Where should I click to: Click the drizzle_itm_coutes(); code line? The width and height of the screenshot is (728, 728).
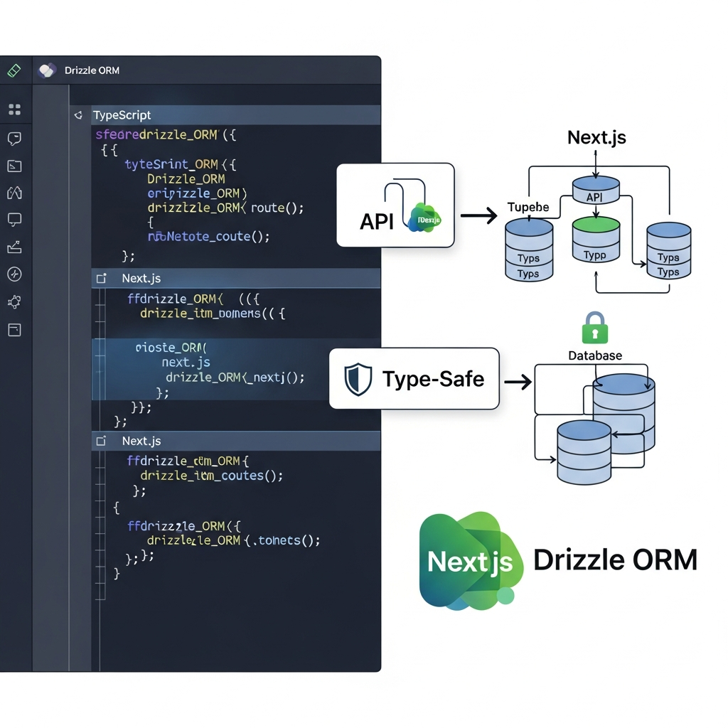pyautogui.click(x=211, y=476)
